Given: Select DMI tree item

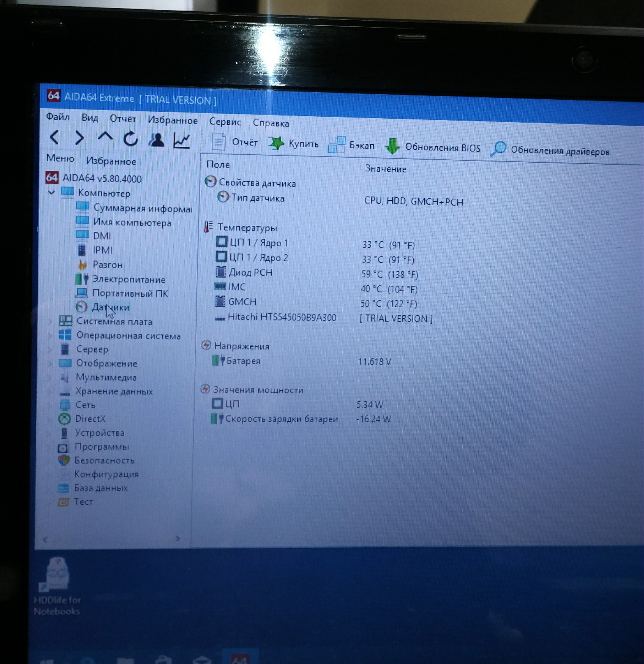Looking at the screenshot, I should 93,236.
